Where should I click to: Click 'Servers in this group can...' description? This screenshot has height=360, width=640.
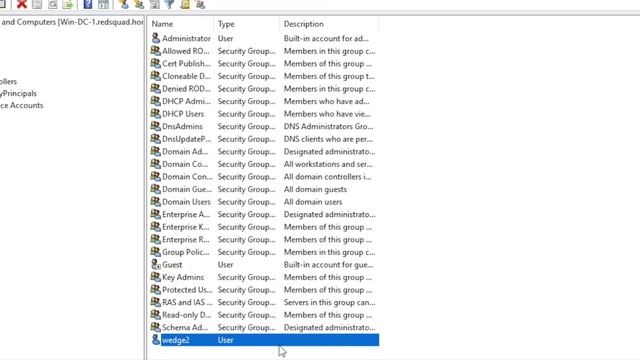(x=329, y=302)
